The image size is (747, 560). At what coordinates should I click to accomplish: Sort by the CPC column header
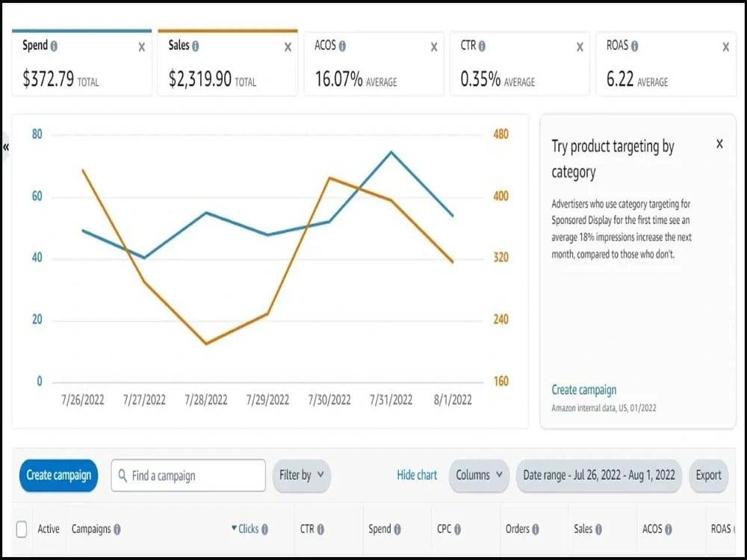[444, 529]
